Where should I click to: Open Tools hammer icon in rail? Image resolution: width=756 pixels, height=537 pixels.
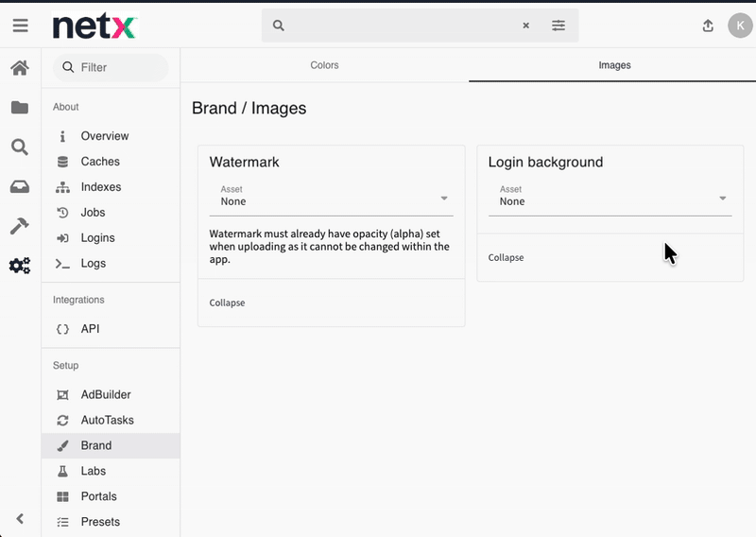click(20, 226)
